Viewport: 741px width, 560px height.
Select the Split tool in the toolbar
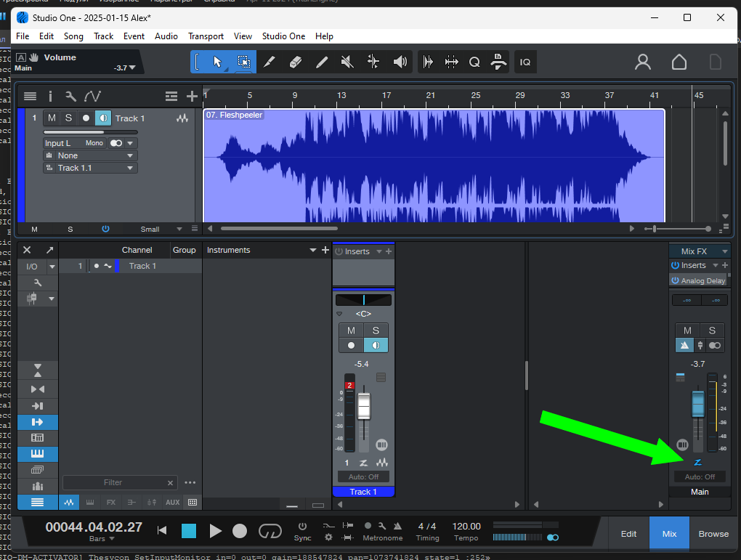pyautogui.click(x=270, y=62)
